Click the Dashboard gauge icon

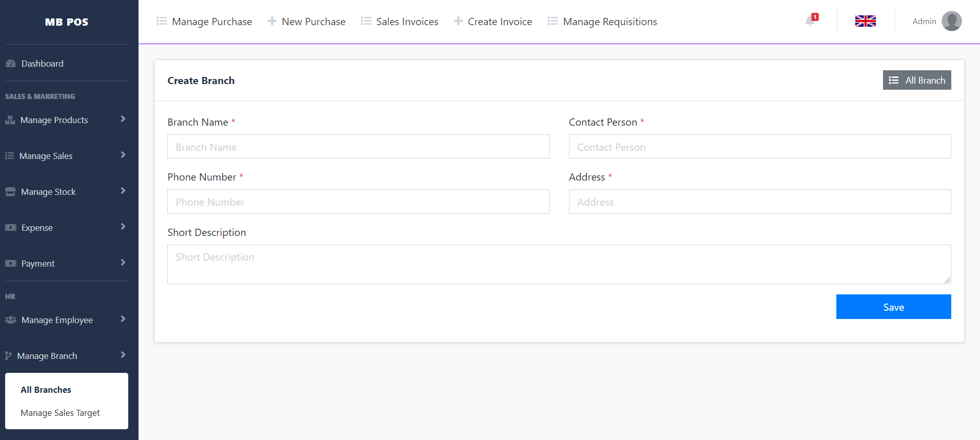tap(10, 64)
